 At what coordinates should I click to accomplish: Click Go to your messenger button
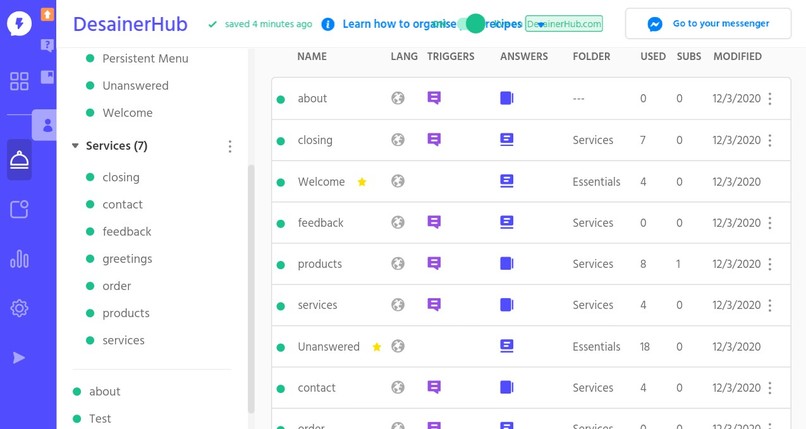tap(708, 24)
